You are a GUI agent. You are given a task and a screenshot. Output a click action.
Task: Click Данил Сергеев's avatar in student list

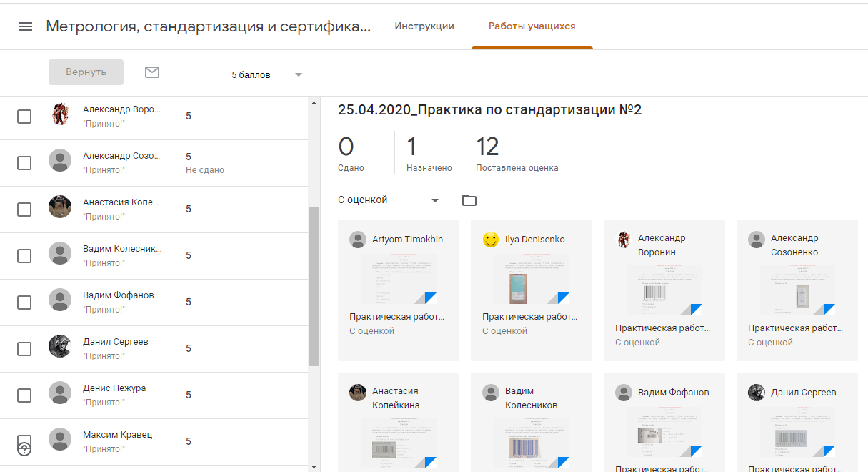point(60,348)
